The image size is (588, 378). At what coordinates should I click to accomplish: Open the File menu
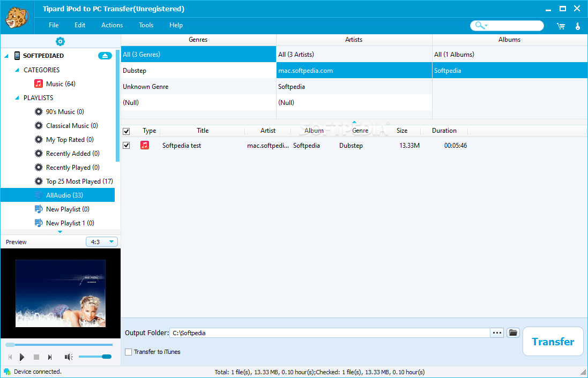[x=54, y=25]
